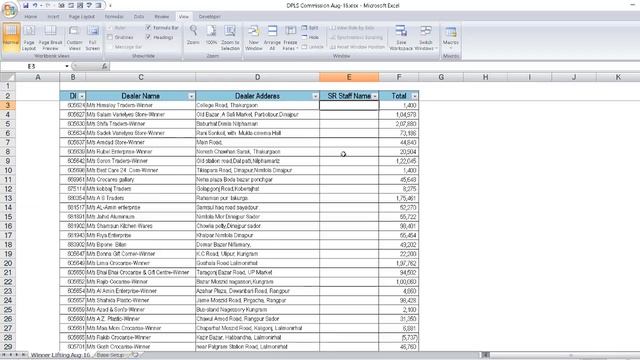Select the Base Setup sheet tab
The width and height of the screenshot is (640, 360).
click(x=111, y=355)
